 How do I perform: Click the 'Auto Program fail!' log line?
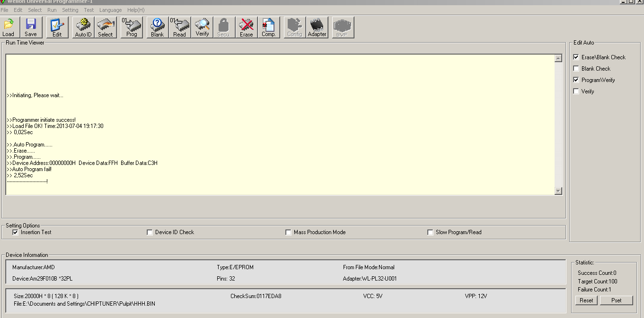pos(29,169)
